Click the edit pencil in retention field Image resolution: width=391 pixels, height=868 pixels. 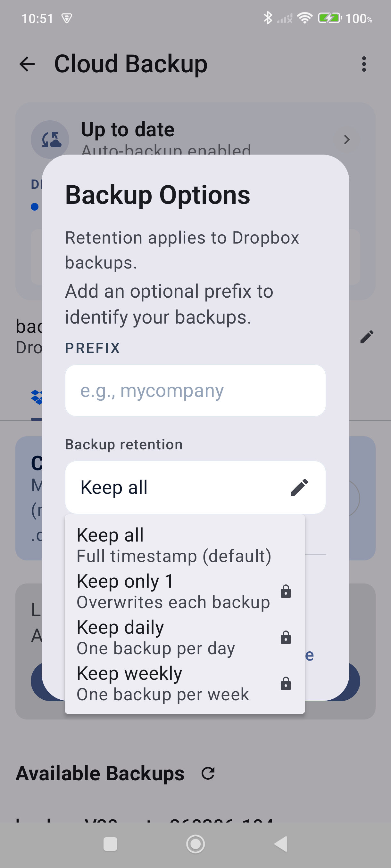point(299,487)
